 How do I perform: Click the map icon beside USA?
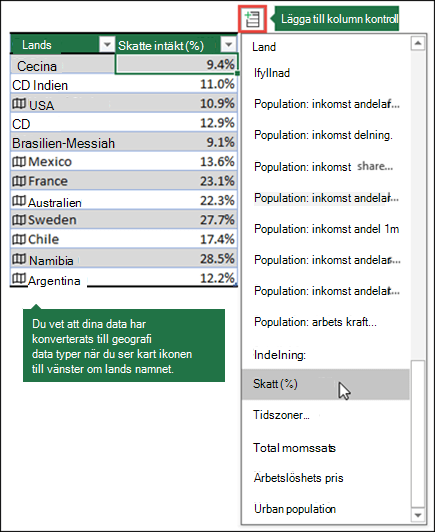tap(19, 103)
